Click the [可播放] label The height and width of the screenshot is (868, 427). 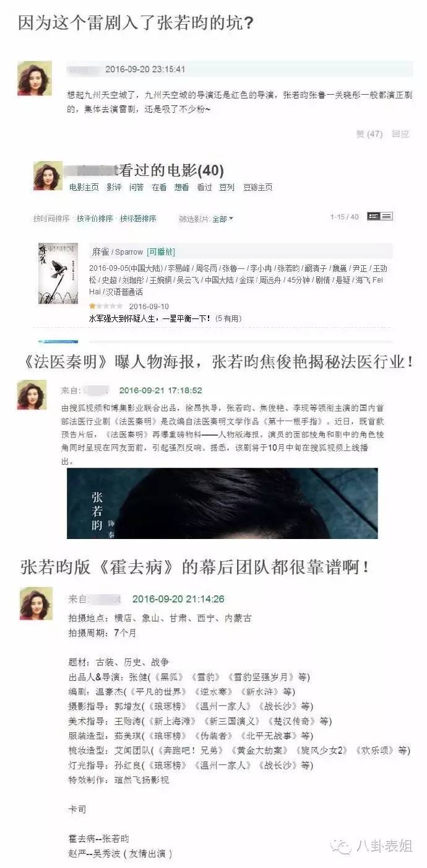click(x=161, y=252)
